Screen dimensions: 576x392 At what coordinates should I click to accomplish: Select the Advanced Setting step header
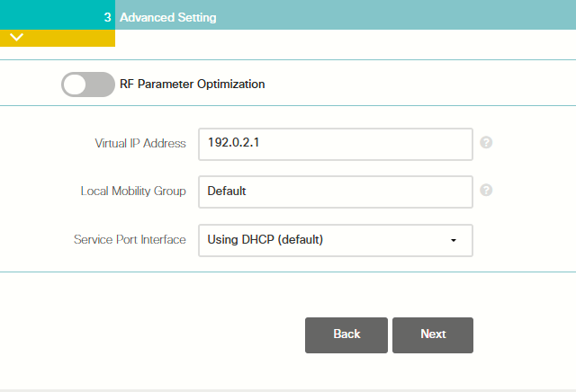click(168, 17)
